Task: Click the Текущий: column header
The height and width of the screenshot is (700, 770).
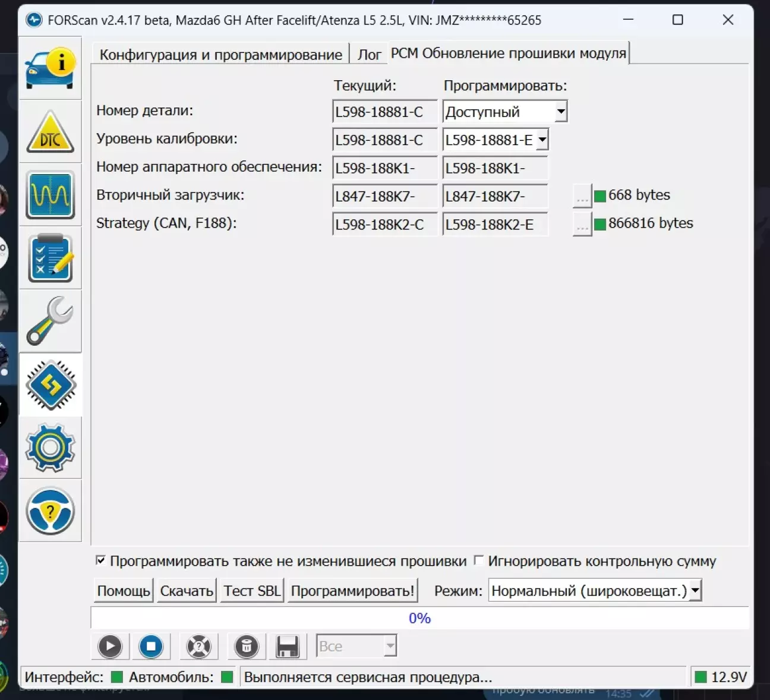Action: [x=365, y=86]
